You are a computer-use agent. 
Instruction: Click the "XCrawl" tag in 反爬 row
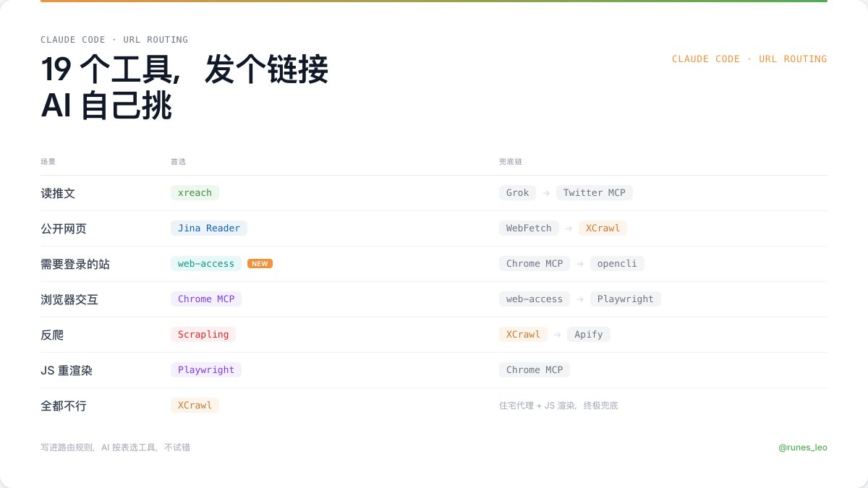click(x=523, y=334)
